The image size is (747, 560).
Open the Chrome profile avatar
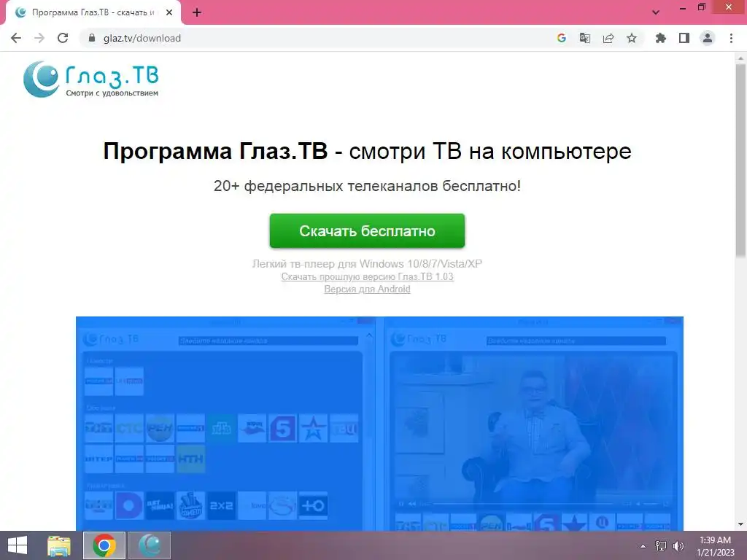(x=708, y=38)
